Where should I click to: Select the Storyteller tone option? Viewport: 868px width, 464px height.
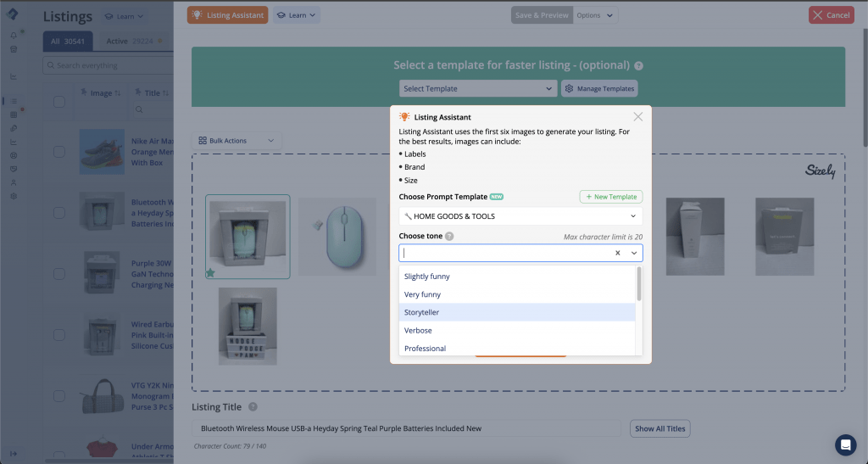click(x=517, y=312)
